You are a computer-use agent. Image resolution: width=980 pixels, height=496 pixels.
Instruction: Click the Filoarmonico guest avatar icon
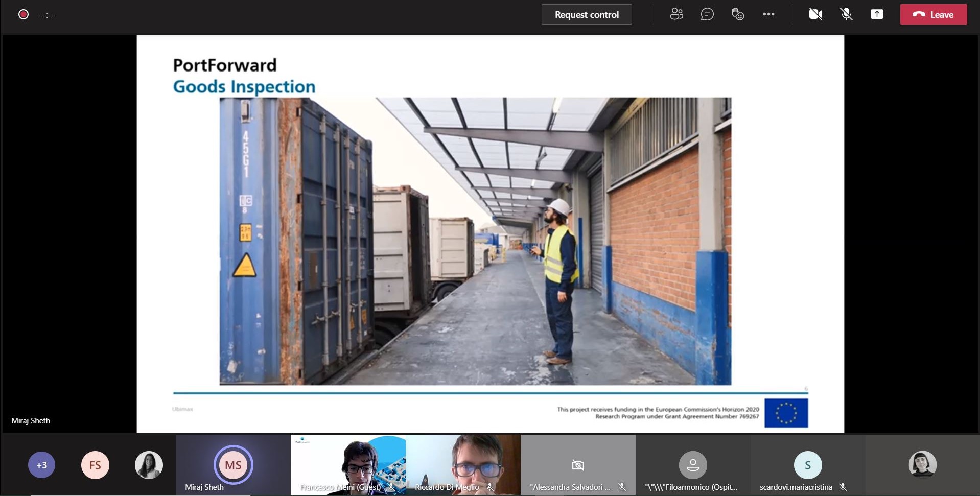pyautogui.click(x=693, y=465)
